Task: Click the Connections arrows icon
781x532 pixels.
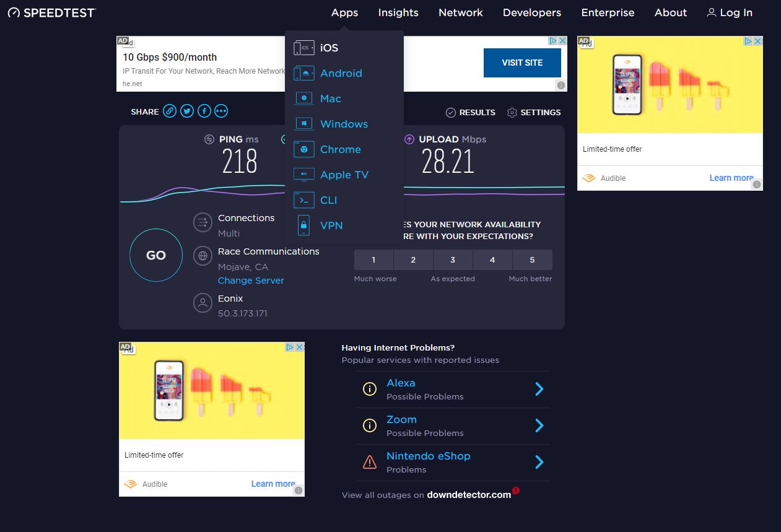Action: (203, 222)
